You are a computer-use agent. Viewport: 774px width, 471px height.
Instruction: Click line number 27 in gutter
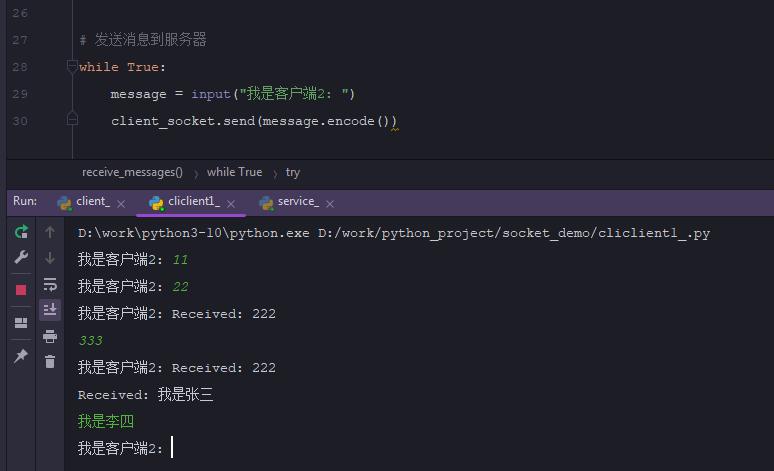click(x=20, y=40)
